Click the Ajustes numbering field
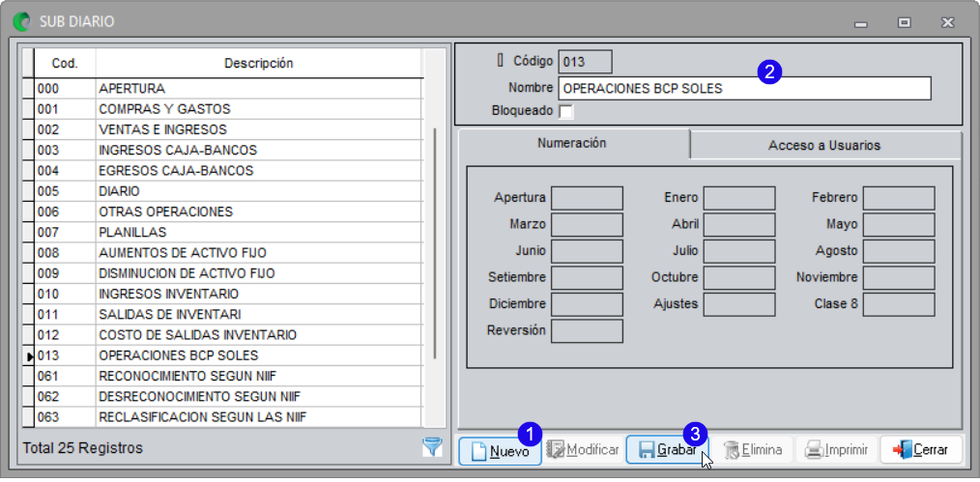Screen dimensions: 980x482 [x=738, y=304]
